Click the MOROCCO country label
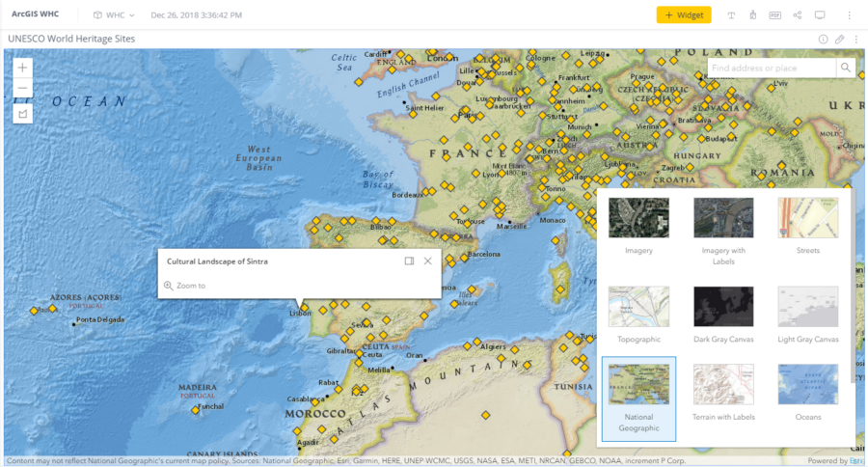This screenshot has width=868, height=467. click(x=315, y=414)
